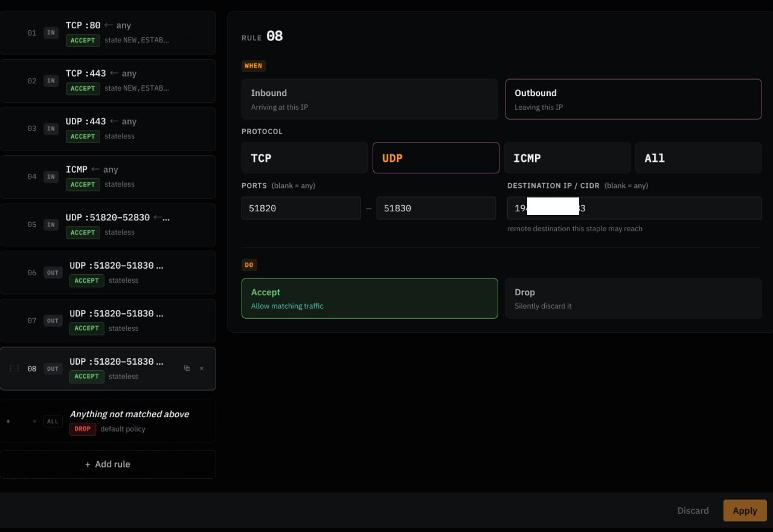Delete rule 08 with the × icon
Viewport: 773px width, 532px height.
[x=202, y=368]
